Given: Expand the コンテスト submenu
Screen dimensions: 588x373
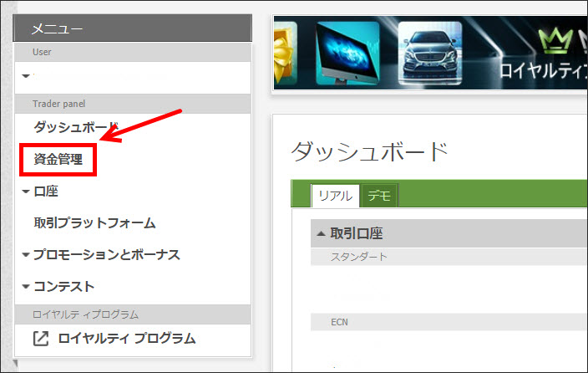Looking at the screenshot, I should 26,287.
